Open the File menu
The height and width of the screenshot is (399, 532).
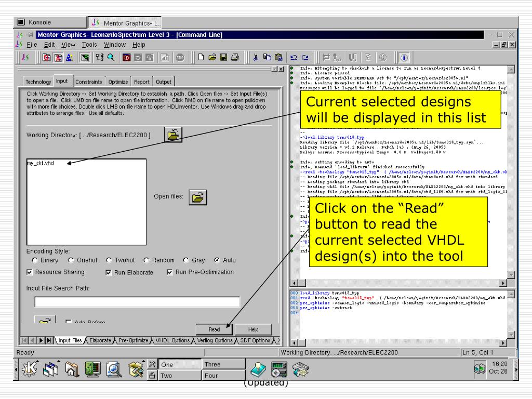click(32, 45)
